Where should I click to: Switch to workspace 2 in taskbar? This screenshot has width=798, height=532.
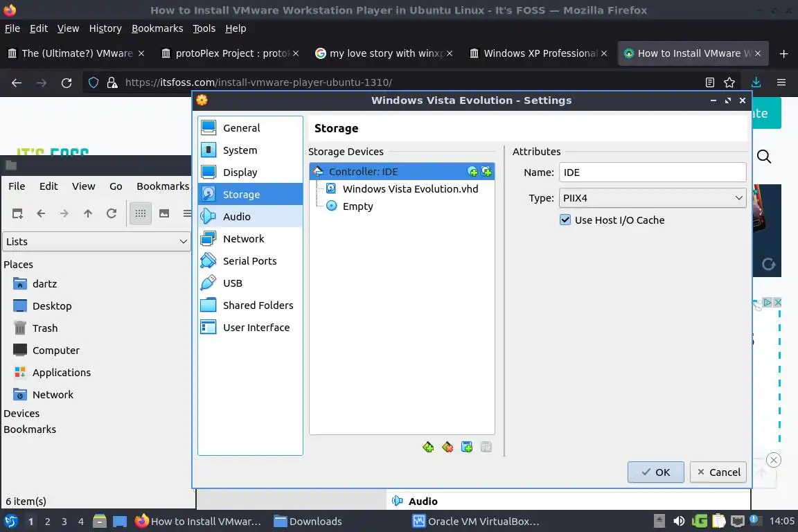click(47, 522)
